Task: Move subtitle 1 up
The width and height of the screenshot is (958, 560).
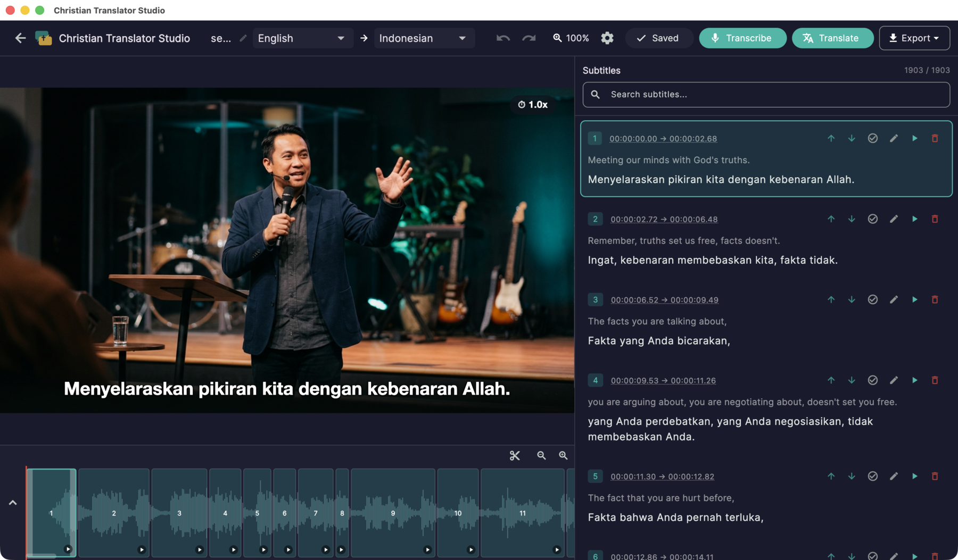Action: 831,138
